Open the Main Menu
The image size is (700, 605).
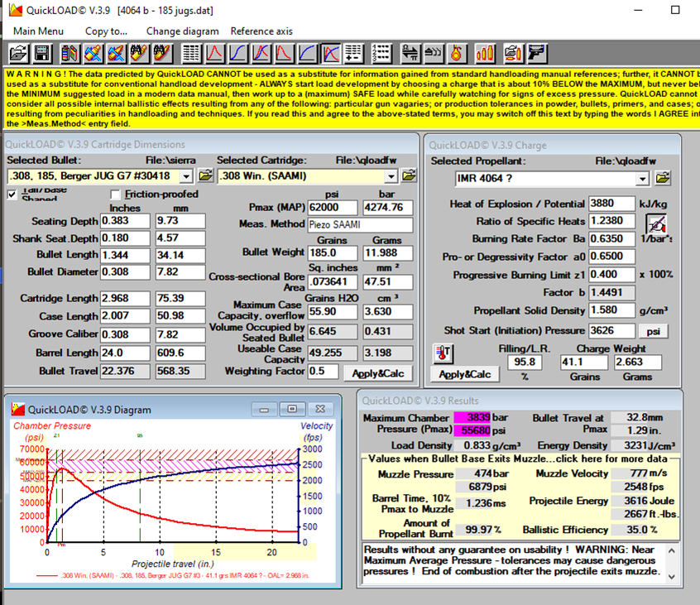click(38, 31)
